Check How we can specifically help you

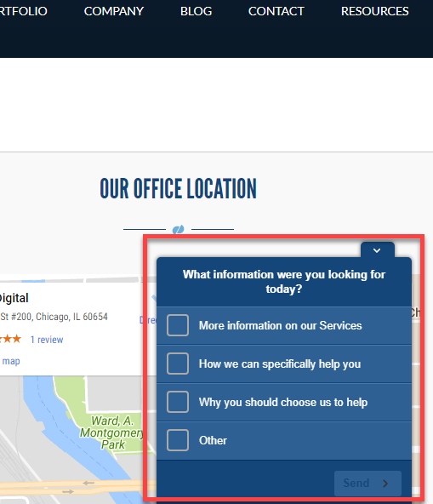178,364
